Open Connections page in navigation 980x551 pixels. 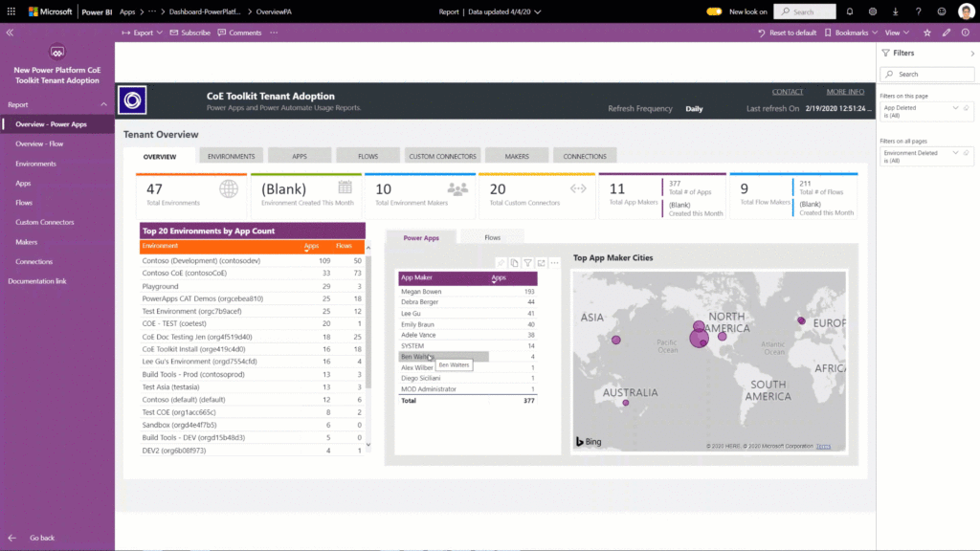[x=33, y=262]
